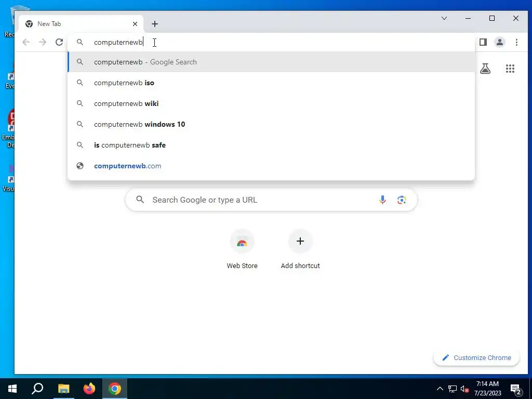The image size is (532, 399).
Task: Launch Firefox from the taskbar
Action: (89, 389)
